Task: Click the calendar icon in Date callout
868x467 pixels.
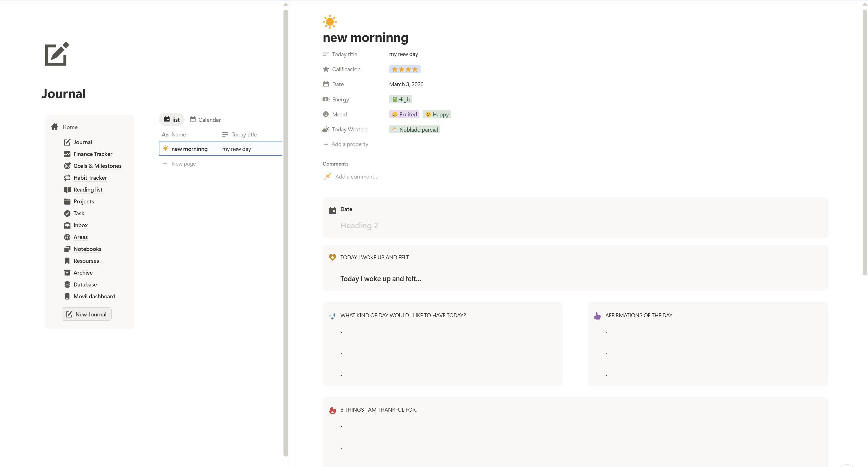Action: click(333, 210)
